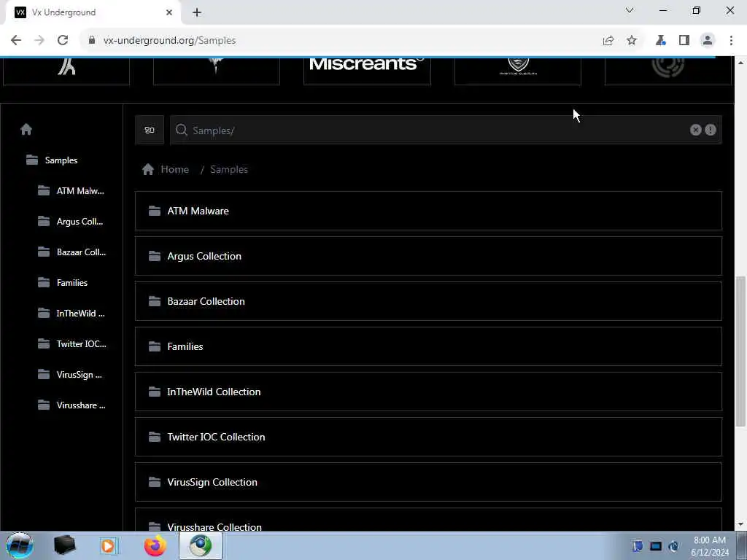The width and height of the screenshot is (747, 560).
Task: Open the VirusSign Collection folder row
Action: coord(428,483)
